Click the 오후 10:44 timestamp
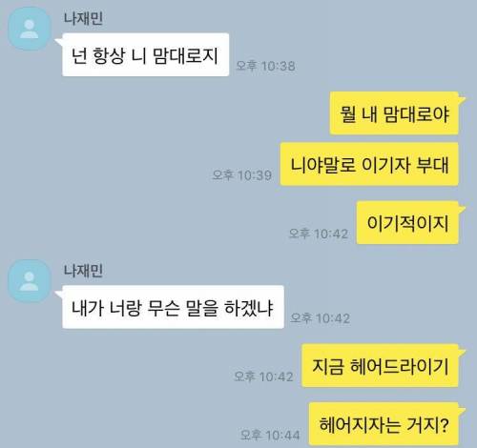 point(270,435)
